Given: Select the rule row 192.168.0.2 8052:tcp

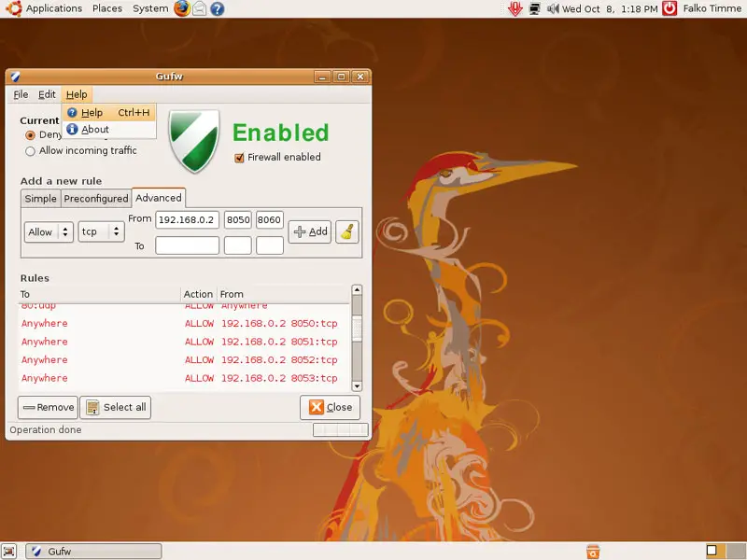Looking at the screenshot, I should pos(184,359).
